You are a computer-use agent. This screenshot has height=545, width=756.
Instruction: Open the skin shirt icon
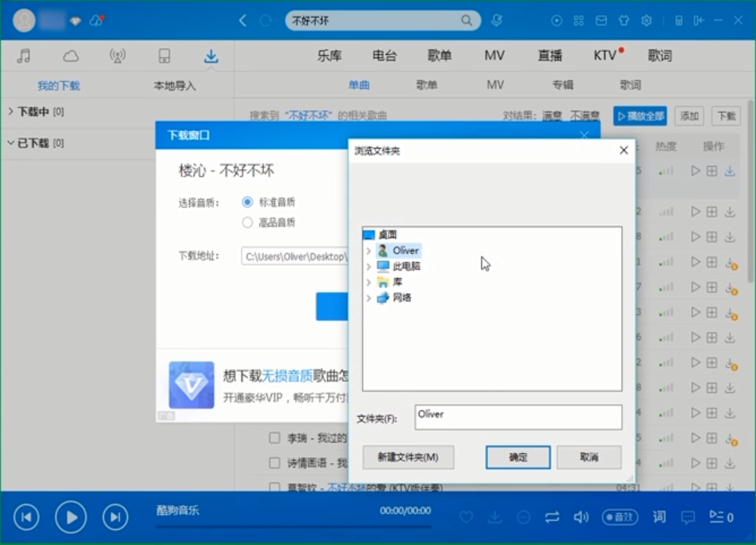click(624, 20)
